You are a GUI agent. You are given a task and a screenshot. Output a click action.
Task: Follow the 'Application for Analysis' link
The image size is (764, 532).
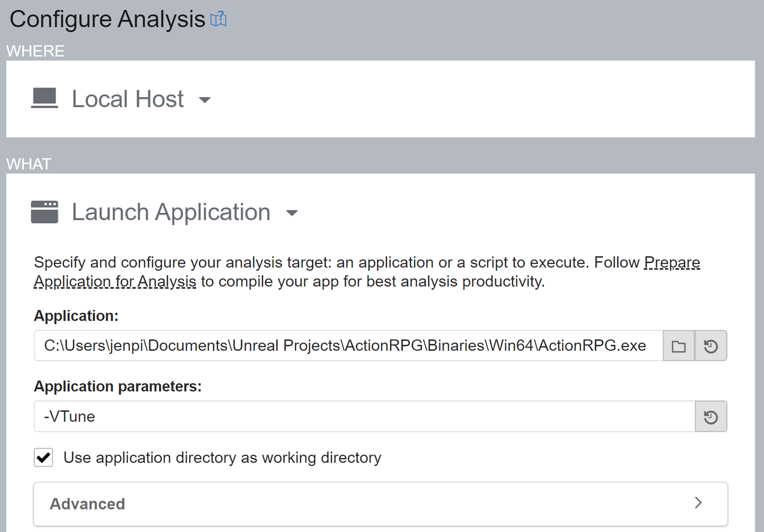point(115,282)
